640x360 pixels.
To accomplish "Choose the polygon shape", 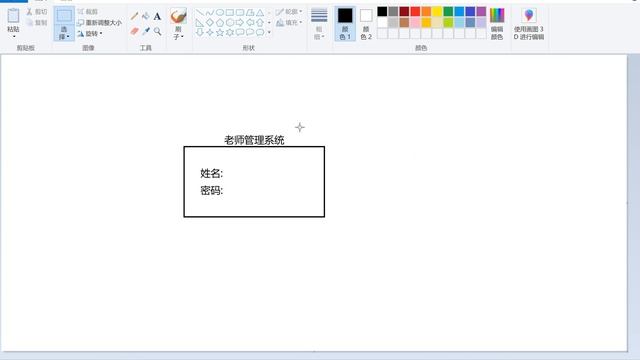I will click(x=250, y=12).
